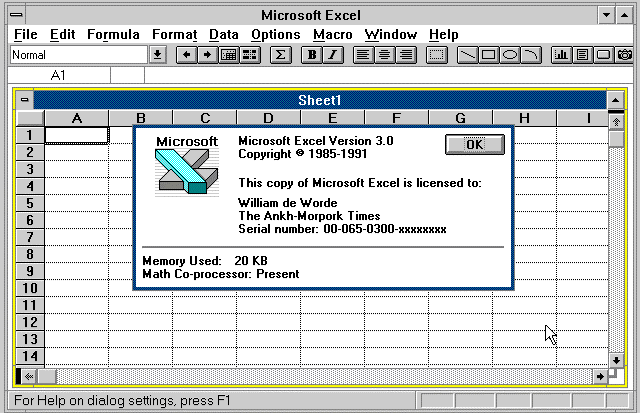Image resolution: width=640 pixels, height=413 pixels.
Task: Click the AutoSum sigma button
Action: 281,55
